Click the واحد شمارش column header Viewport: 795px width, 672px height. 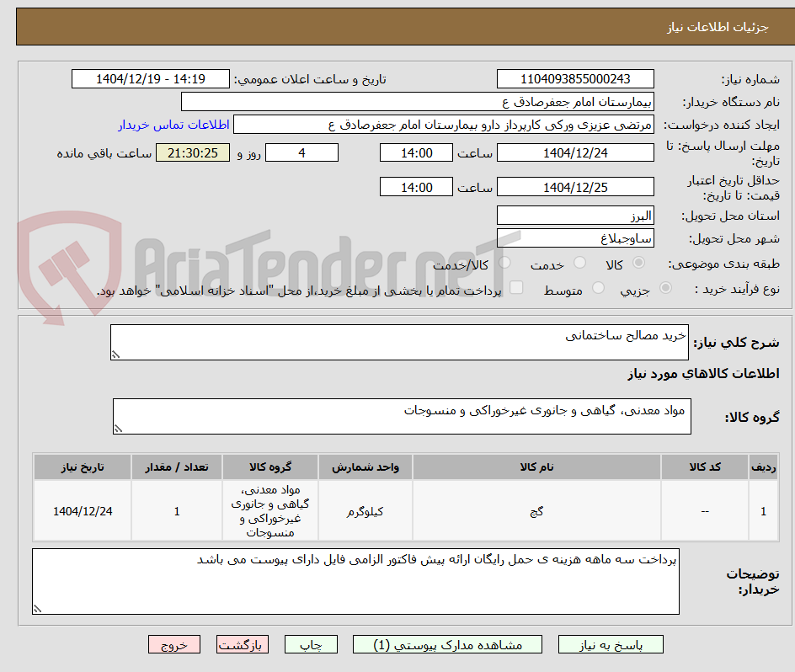(365, 467)
